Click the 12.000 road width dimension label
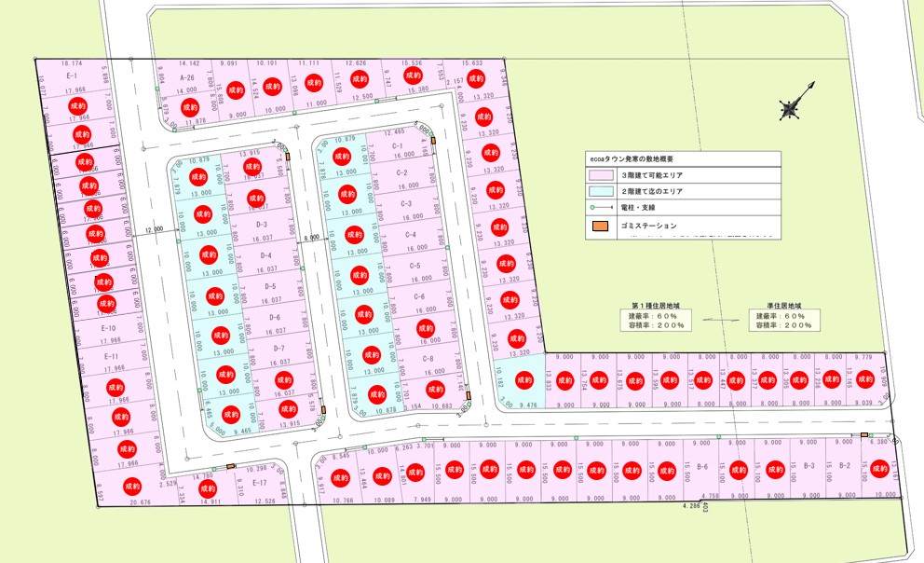 click(x=154, y=228)
